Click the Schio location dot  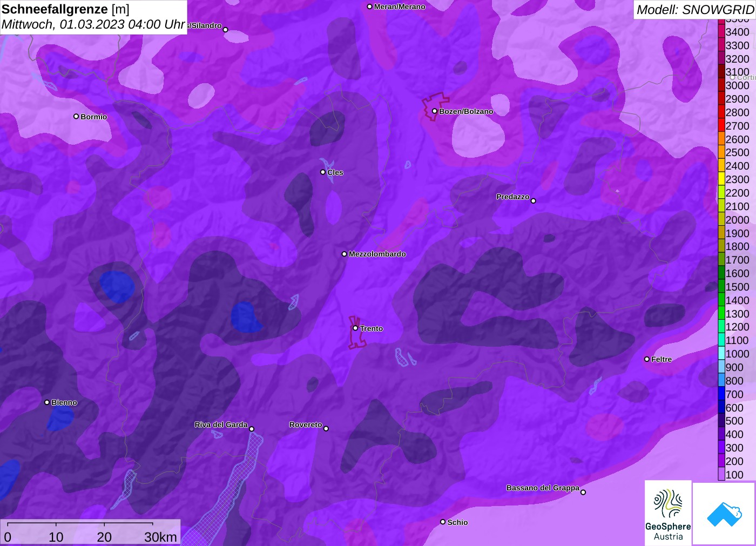pos(443,522)
